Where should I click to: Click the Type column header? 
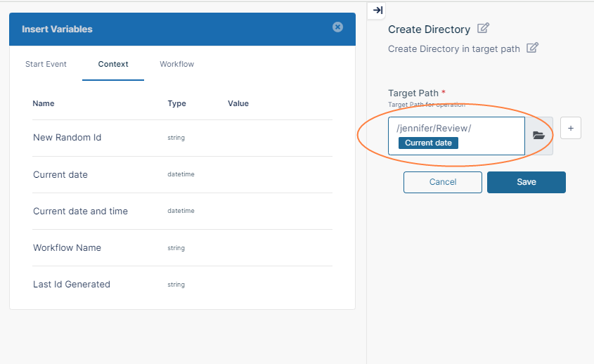coord(176,103)
